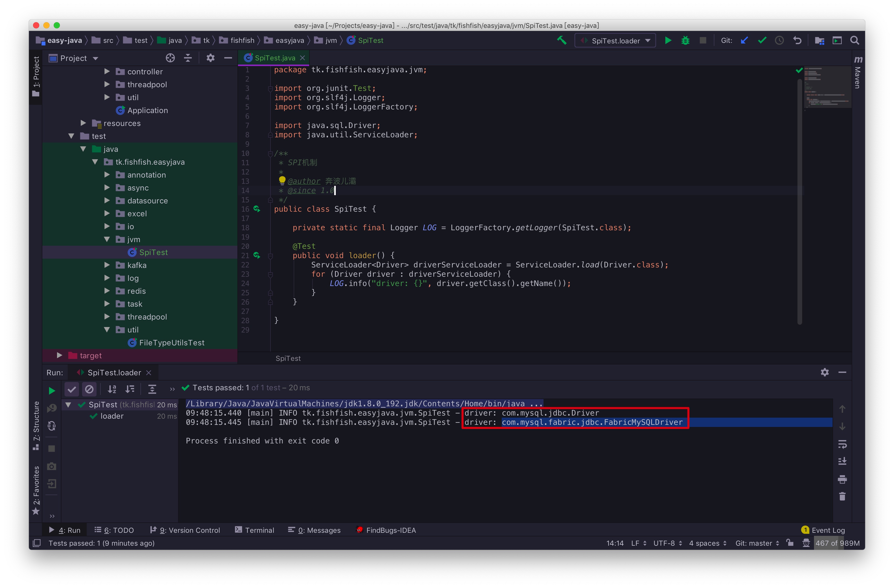Click the Debug bug icon
894x588 pixels.
[685, 41]
